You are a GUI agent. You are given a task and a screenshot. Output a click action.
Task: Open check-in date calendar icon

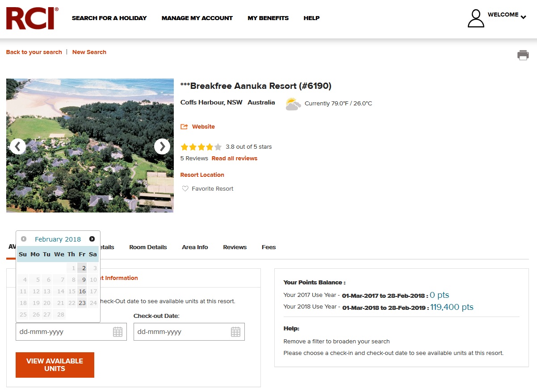click(117, 332)
